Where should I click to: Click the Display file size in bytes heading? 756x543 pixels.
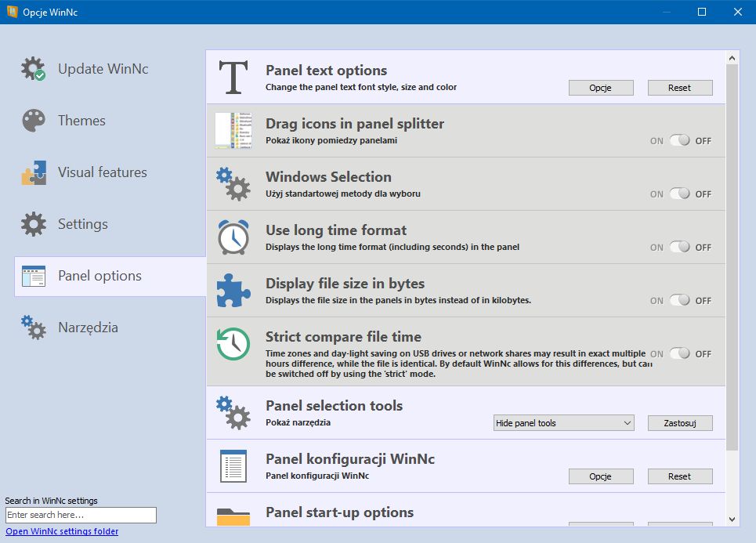345,284
